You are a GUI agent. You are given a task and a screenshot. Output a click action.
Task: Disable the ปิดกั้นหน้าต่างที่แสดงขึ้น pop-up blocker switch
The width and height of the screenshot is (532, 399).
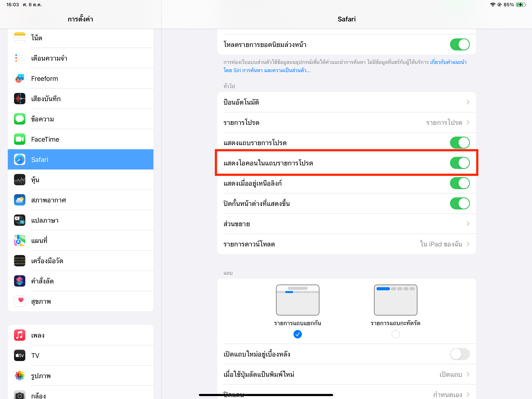[459, 203]
